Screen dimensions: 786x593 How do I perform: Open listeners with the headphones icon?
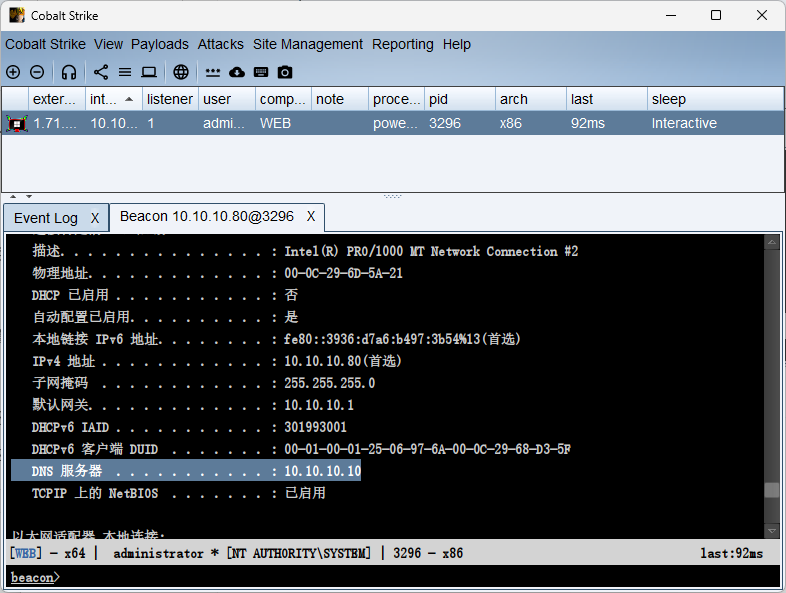coord(69,72)
